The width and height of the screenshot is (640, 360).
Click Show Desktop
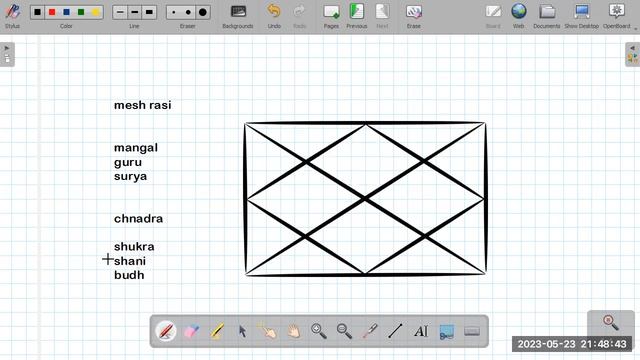[582, 16]
